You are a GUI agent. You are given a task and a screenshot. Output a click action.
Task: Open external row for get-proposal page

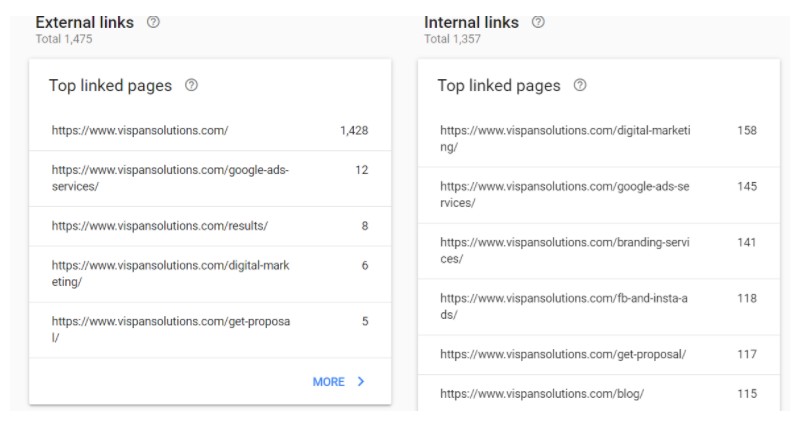210,330
